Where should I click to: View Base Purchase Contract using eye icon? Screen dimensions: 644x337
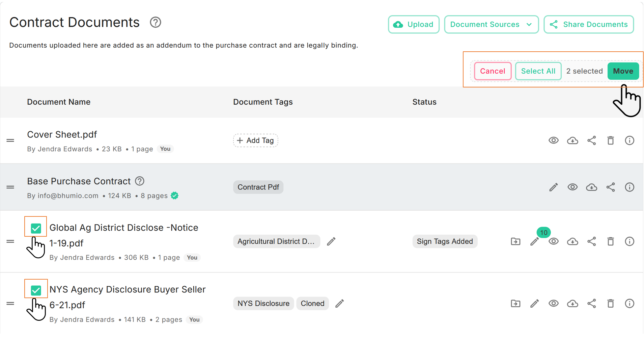pyautogui.click(x=572, y=187)
